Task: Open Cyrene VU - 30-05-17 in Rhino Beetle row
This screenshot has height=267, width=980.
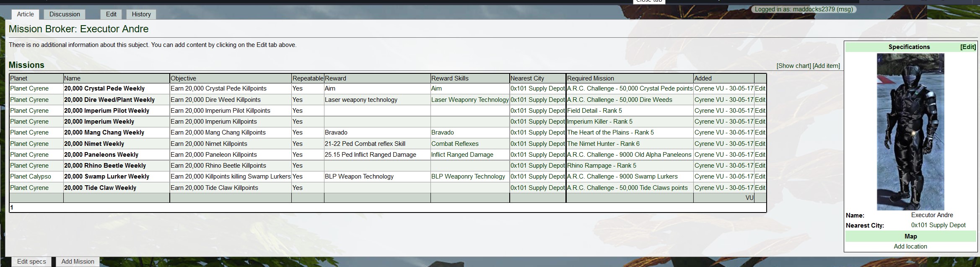Action: coord(724,166)
